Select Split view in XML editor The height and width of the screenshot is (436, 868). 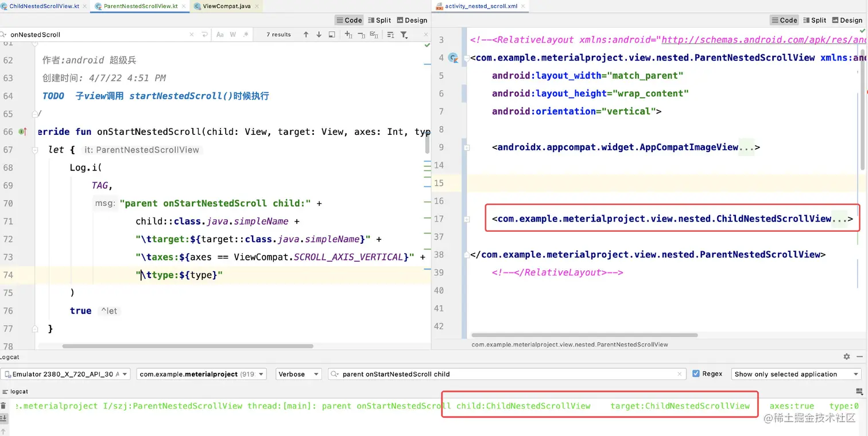tap(815, 20)
